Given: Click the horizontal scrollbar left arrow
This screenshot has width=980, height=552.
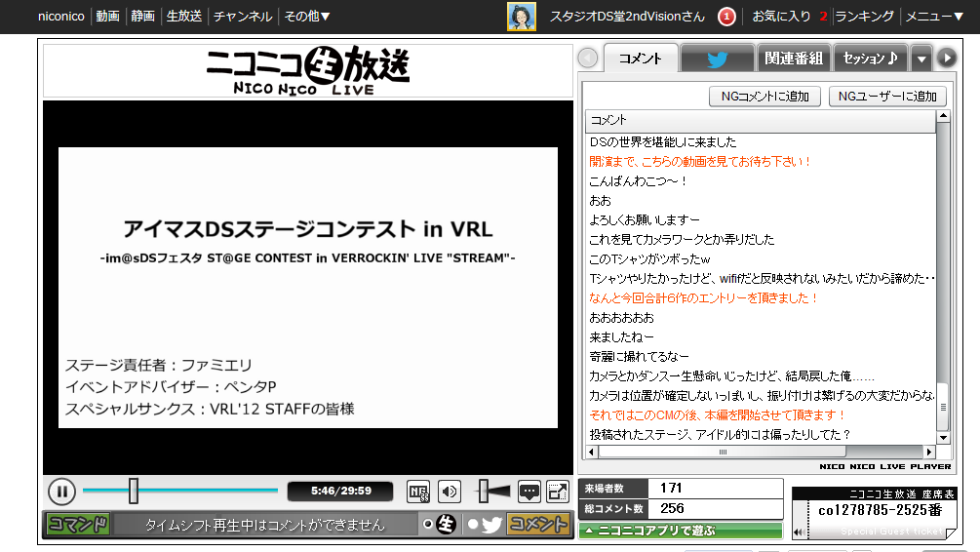Looking at the screenshot, I should tap(592, 452).
